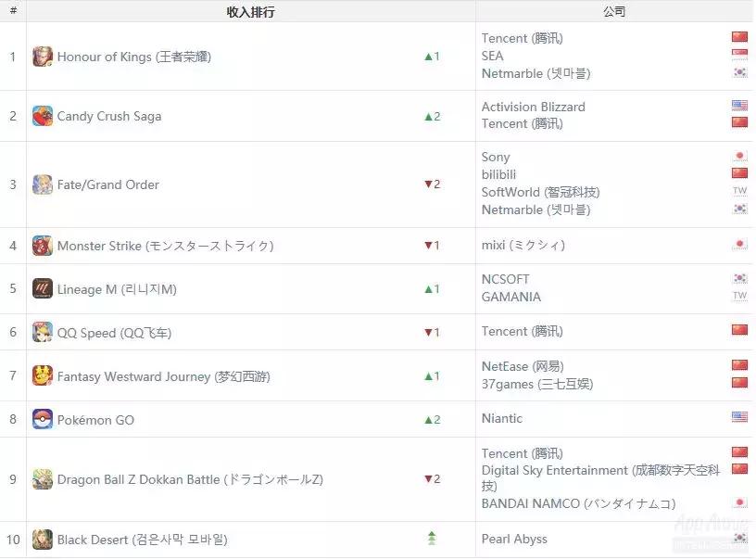This screenshot has height=559, width=756.
Task: Select the Candy Crush Saga app icon
Action: coord(42,116)
